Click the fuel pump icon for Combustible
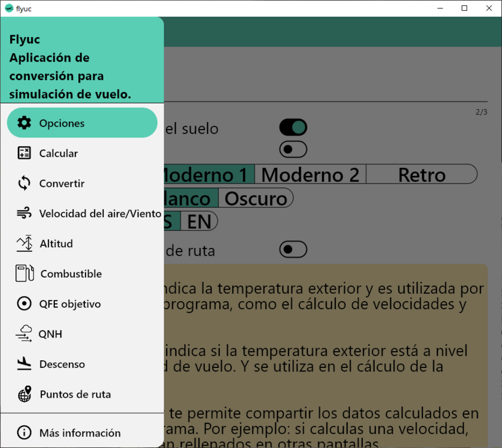The width and height of the screenshot is (502, 448). (25, 274)
